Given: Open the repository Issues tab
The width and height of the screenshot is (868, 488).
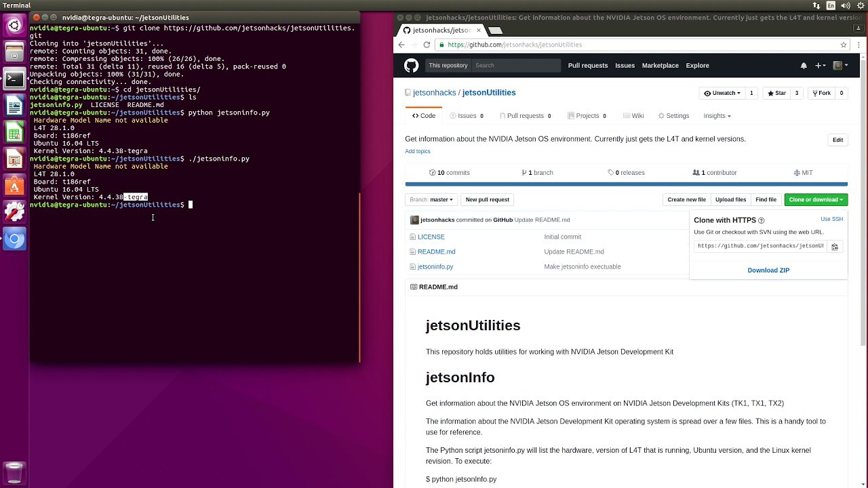Looking at the screenshot, I should (467, 116).
